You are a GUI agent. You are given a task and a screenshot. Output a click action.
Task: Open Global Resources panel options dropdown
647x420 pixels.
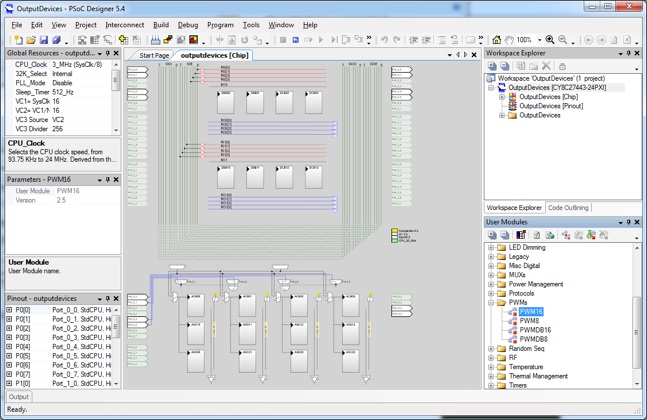coord(99,54)
